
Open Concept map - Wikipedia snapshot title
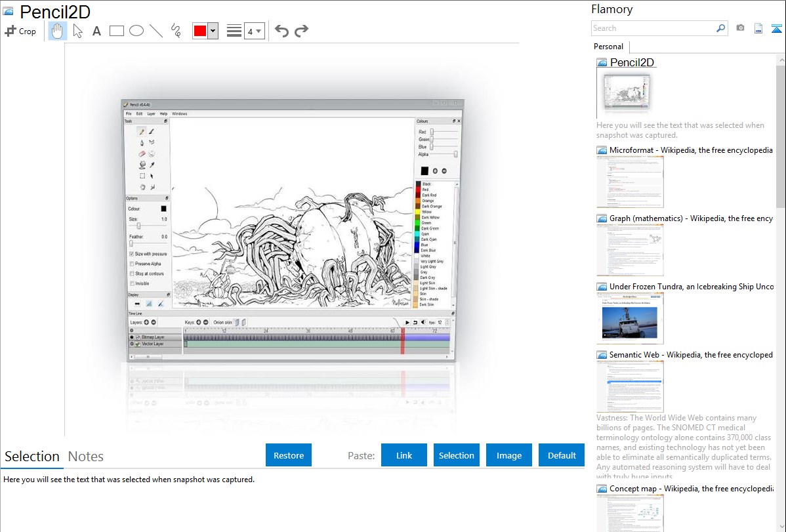(x=691, y=488)
